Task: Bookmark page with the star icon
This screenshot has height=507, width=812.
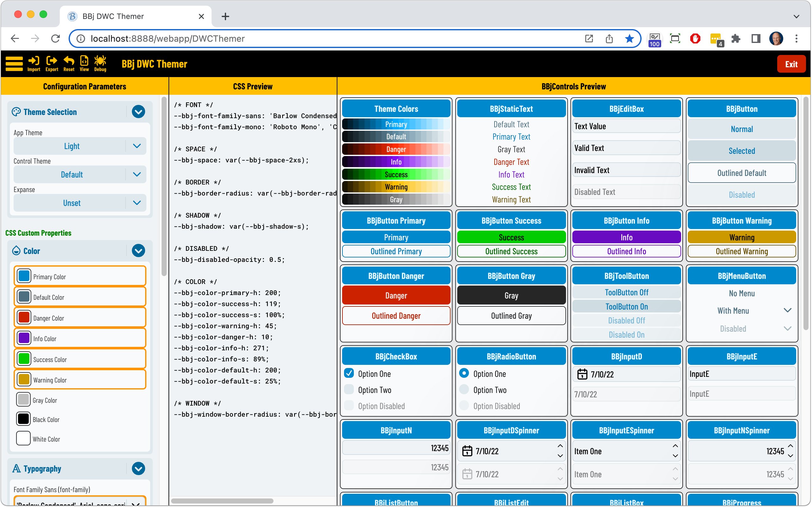Action: (x=629, y=39)
